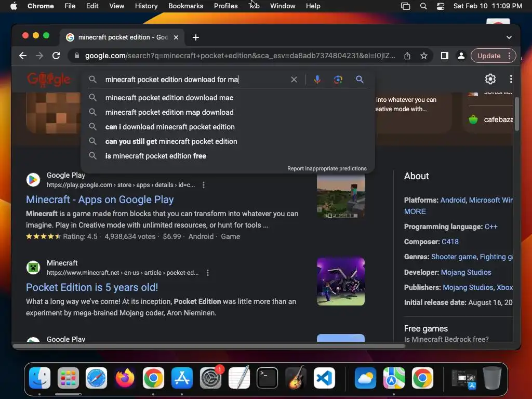The width and height of the screenshot is (532, 399).
Task: Click 'Report inappropriate predictions' link
Action: [x=327, y=169]
